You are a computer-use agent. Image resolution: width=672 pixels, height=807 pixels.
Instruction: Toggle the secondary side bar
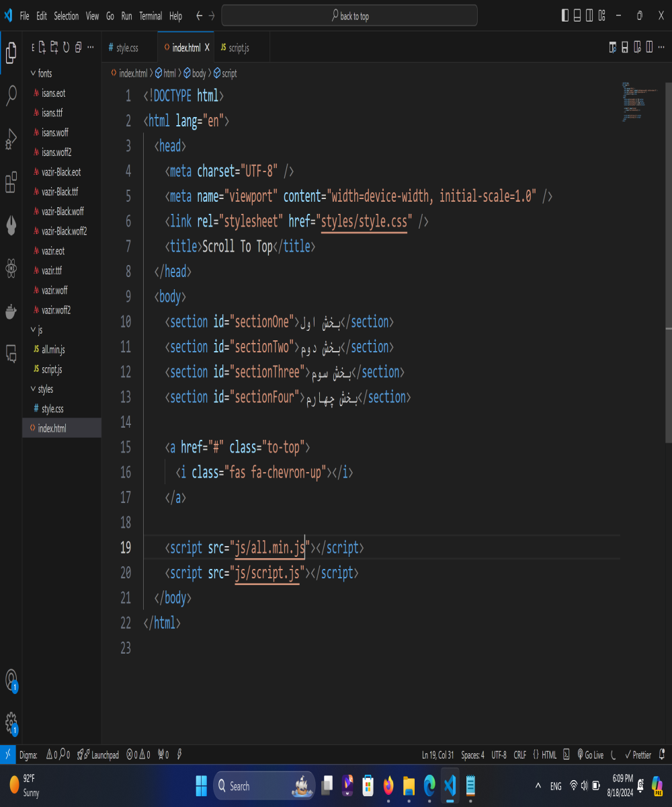click(x=589, y=15)
